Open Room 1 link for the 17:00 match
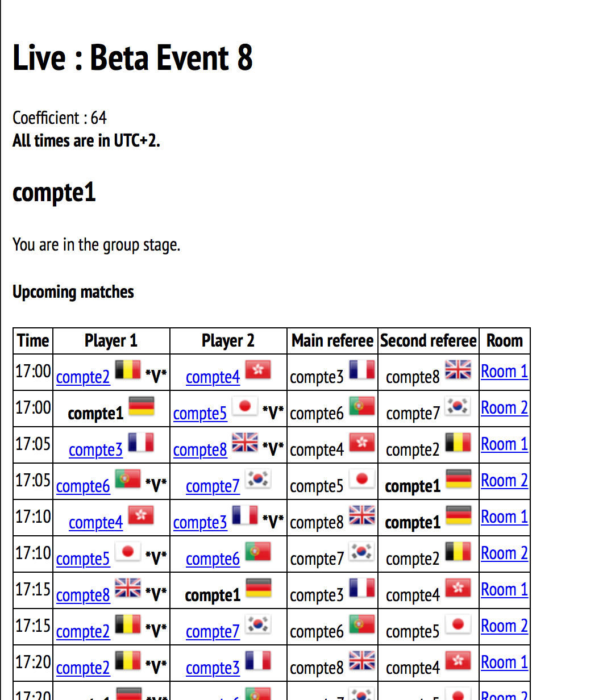Screen dimensions: 607x700 coord(504,372)
